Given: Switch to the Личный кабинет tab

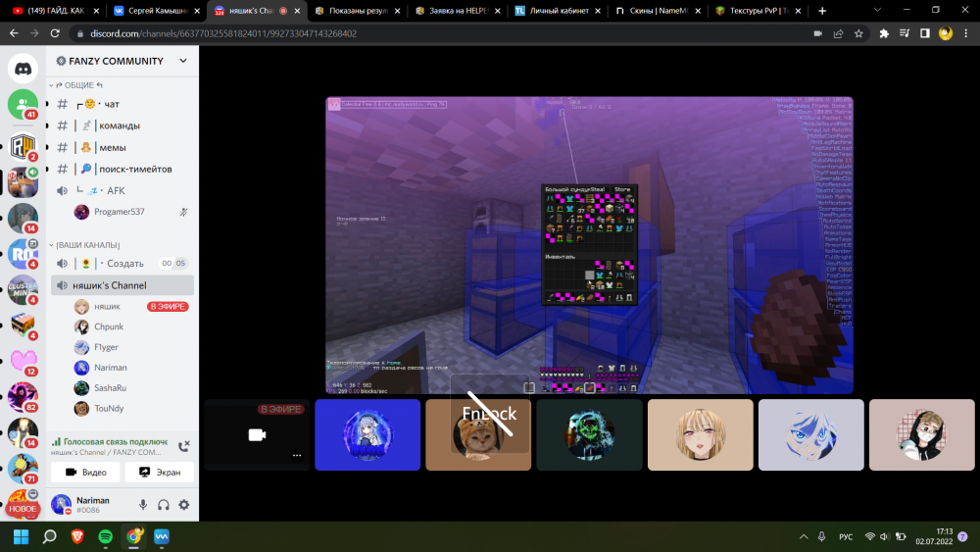Looking at the screenshot, I should [558, 11].
